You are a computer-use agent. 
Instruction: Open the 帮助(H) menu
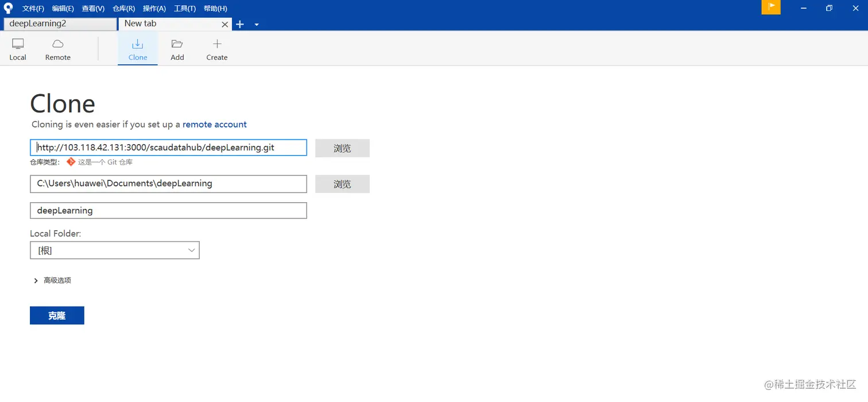pyautogui.click(x=215, y=9)
